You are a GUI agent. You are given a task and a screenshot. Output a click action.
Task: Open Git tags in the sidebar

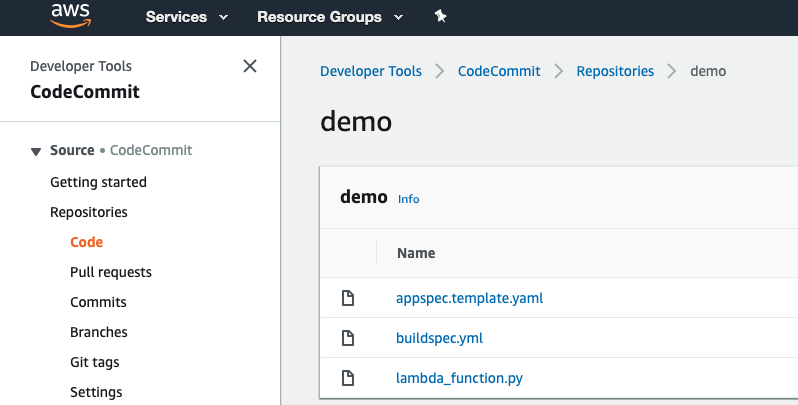click(95, 362)
